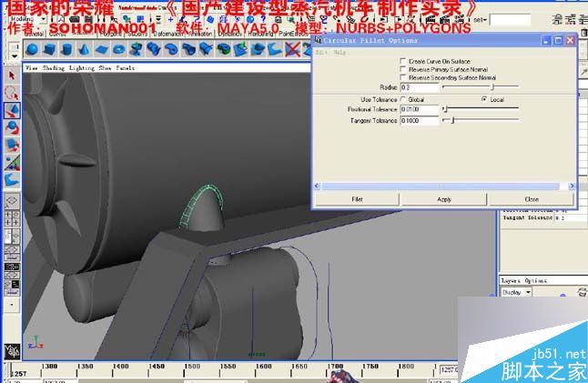
Task: Click the Apply button
Action: click(x=444, y=199)
